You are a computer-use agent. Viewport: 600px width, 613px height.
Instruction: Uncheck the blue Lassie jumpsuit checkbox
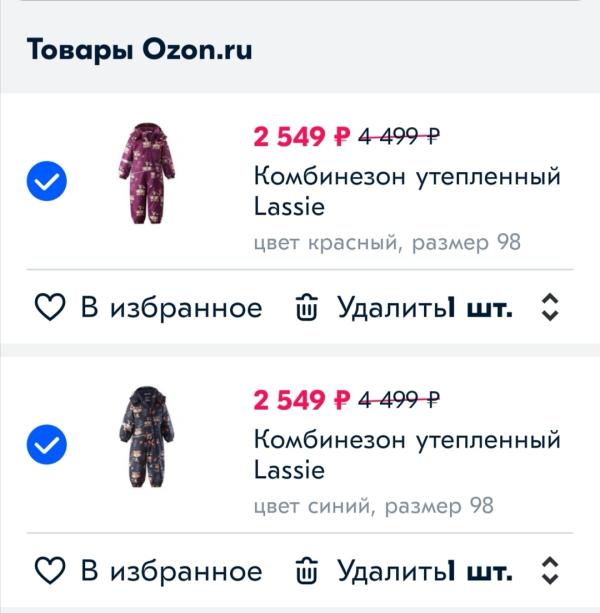pos(46,444)
